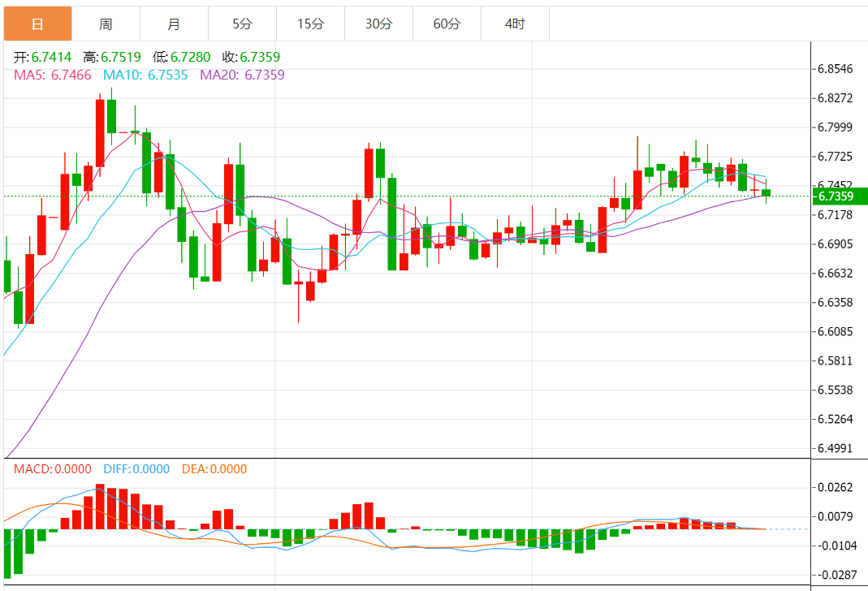Open the 5分 timeframe tab
This screenshot has height=591, width=868.
pos(242,24)
